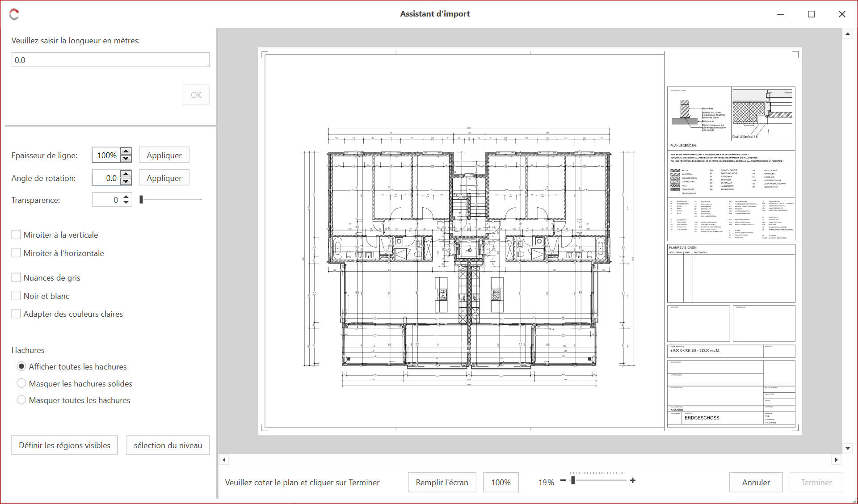Screen dimensions: 858x504
Task: Increase Transparence value with up arrow
Action: click(x=126, y=197)
